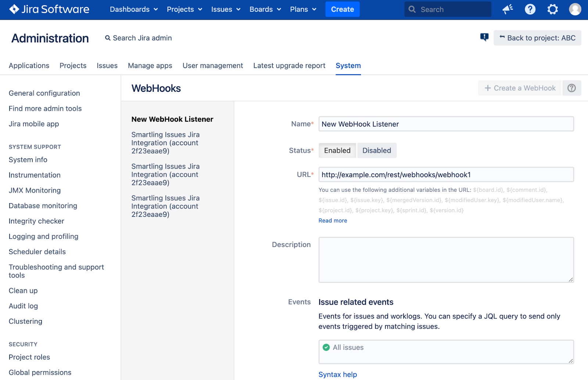This screenshot has height=380, width=588.
Task: Click the Administration page title
Action: pos(50,38)
